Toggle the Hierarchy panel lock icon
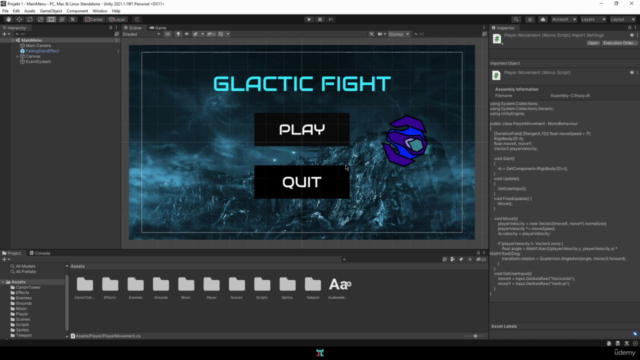Image resolution: width=640 pixels, height=360 pixels. click(x=111, y=28)
